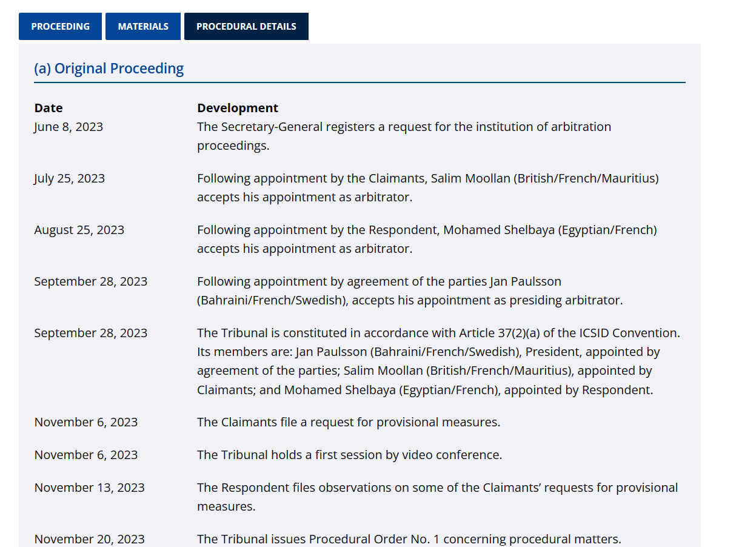Screen dimensions: 756x547
Task: Select the November 13, 2023 date
Action: 90,488
